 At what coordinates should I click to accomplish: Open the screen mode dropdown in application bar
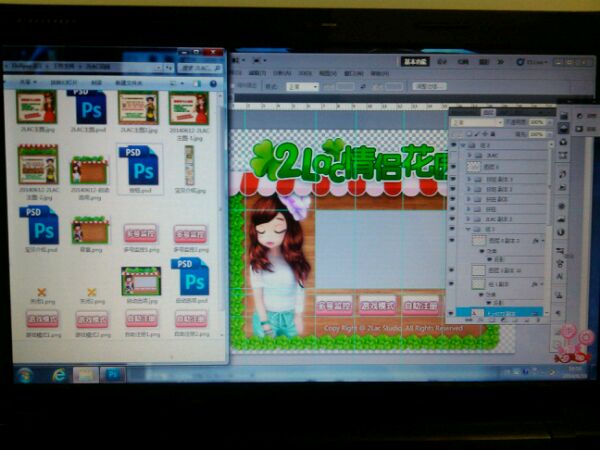259,60
